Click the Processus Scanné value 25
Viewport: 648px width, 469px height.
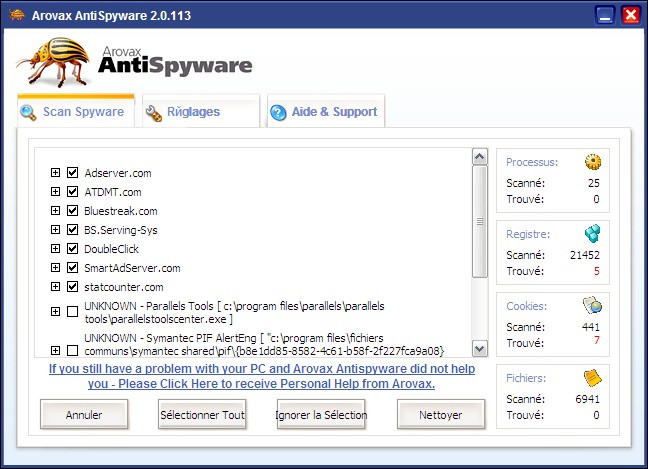pos(594,183)
